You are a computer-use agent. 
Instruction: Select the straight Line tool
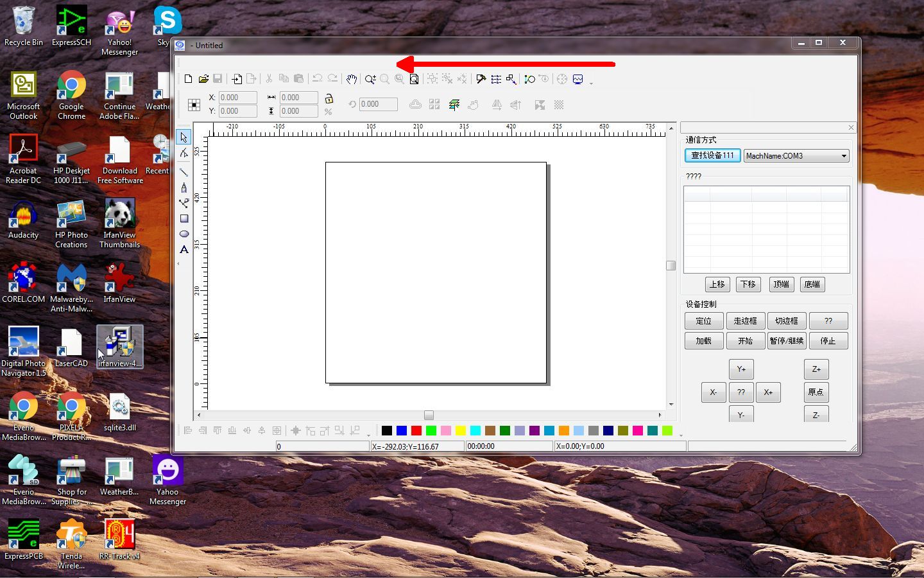click(184, 172)
